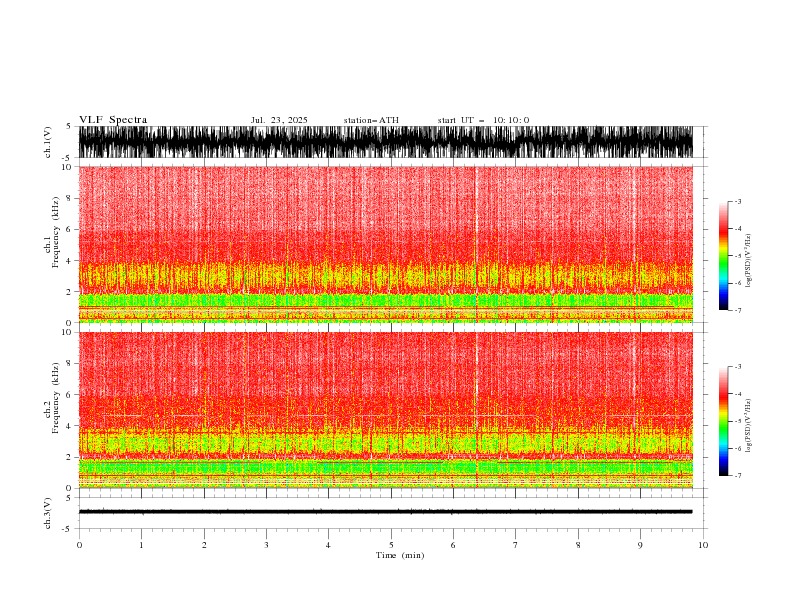Click the ch.1 waveform trace panel
Viewport: 792px width, 612px height.
pyautogui.click(x=386, y=142)
